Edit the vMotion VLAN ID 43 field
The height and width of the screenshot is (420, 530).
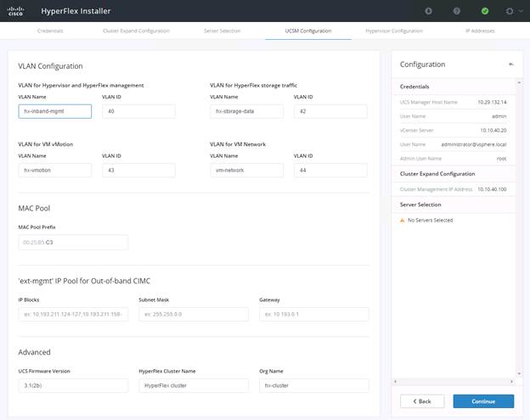click(x=138, y=171)
